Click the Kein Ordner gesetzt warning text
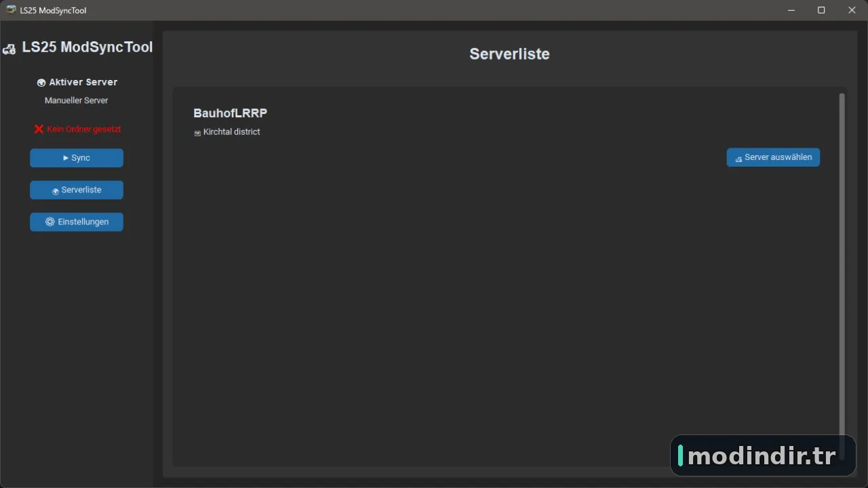 click(84, 129)
